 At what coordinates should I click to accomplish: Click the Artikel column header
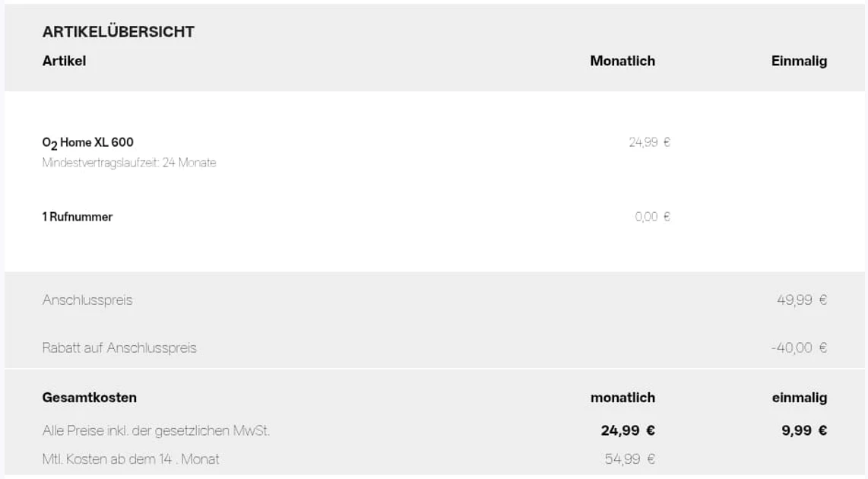tap(64, 61)
